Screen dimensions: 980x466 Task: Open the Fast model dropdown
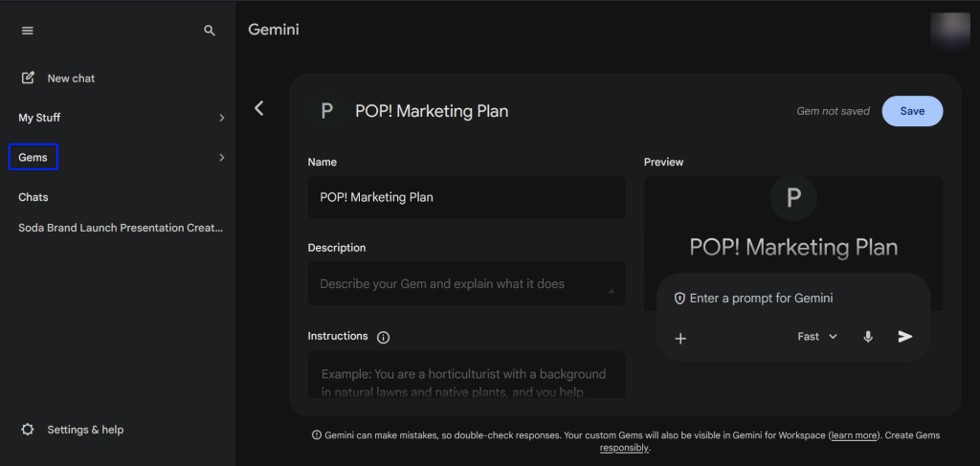click(817, 337)
